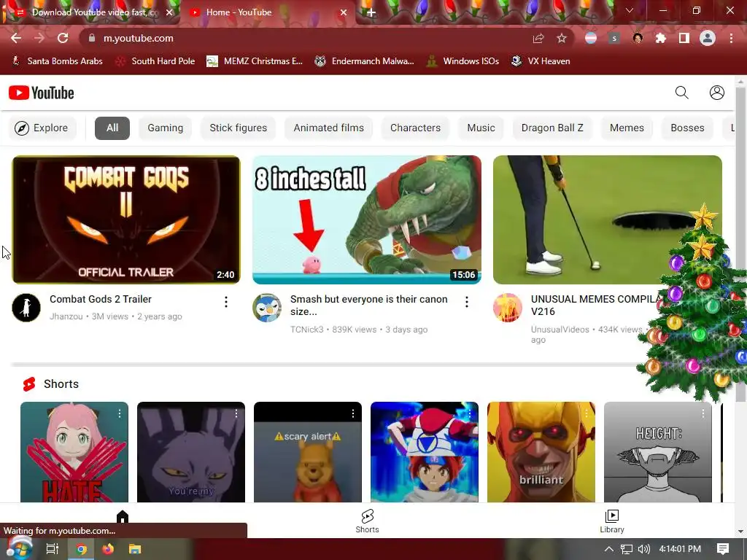Launch Firefox from the taskbar

click(x=108, y=549)
